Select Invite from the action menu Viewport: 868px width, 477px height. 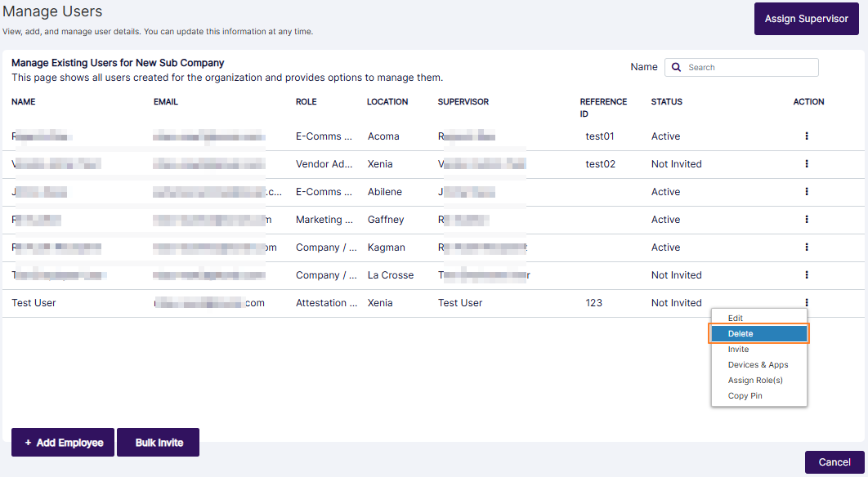(738, 350)
